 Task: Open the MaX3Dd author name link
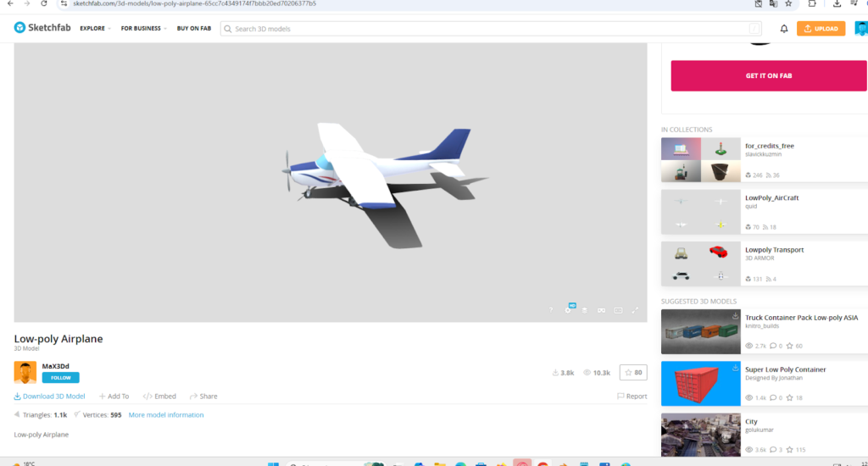point(55,366)
